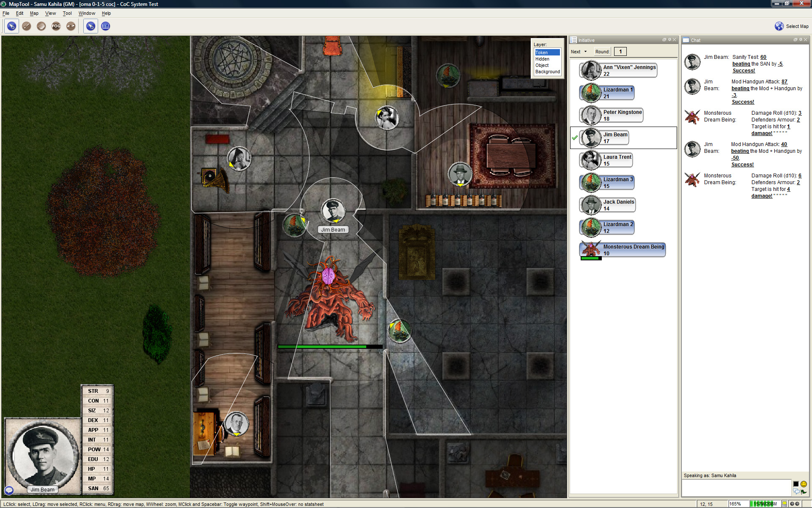Expand the Next initiative dropdown arrow
Viewport: 812px width, 508px height.
tap(585, 52)
